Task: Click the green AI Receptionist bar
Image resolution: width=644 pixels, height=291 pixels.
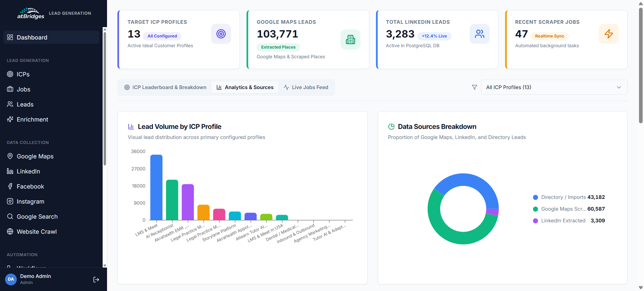Action: (x=172, y=200)
